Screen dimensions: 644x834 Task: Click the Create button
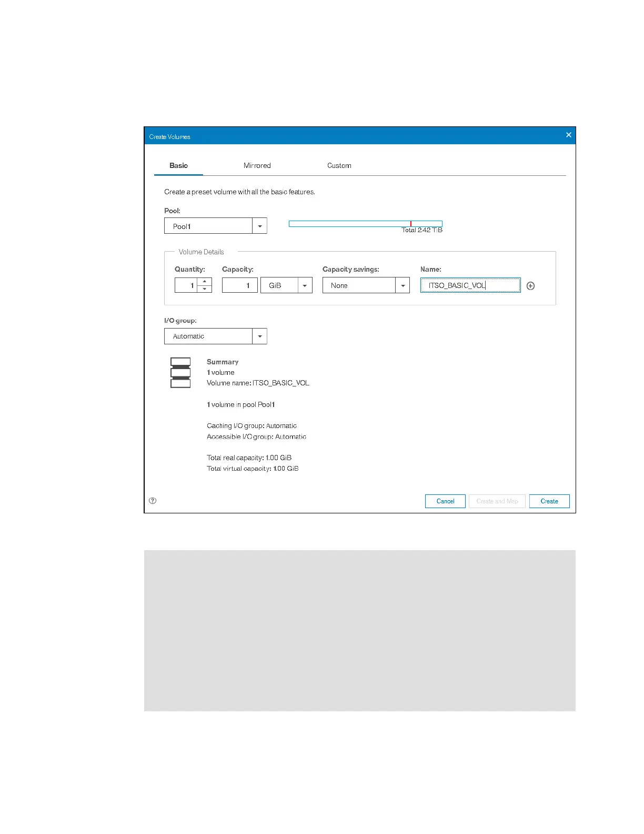tap(549, 501)
